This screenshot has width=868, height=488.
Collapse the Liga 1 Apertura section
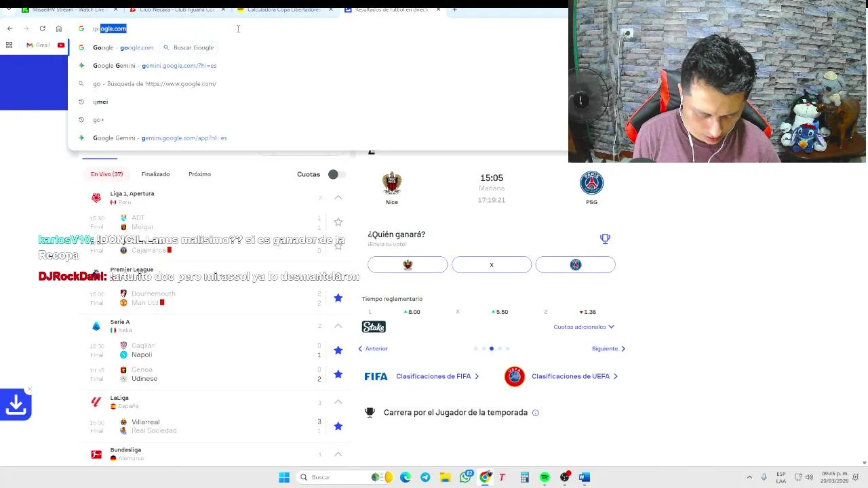pos(338,197)
